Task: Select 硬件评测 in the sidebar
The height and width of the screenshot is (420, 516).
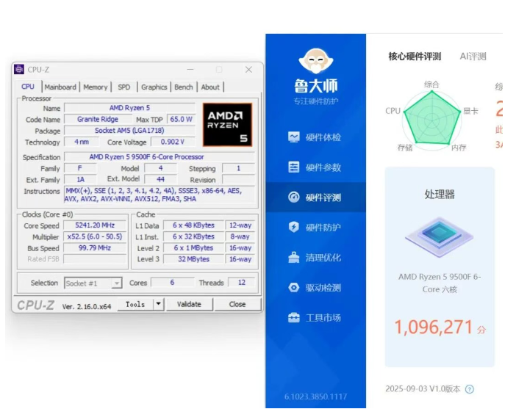Action: [315, 198]
